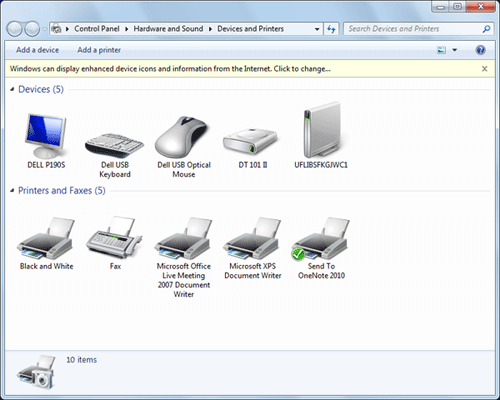Select the Fax machine icon
The width and height of the screenshot is (500, 400).
pos(114,237)
